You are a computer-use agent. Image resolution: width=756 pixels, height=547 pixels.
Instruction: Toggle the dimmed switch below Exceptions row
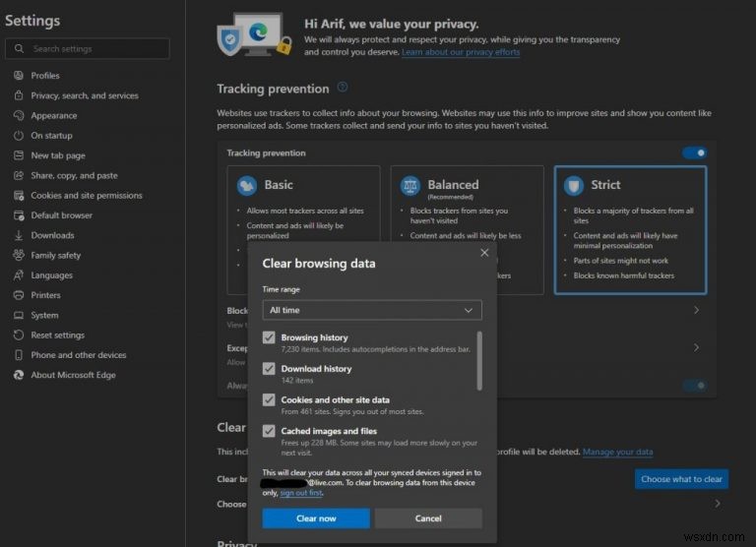[694, 386]
